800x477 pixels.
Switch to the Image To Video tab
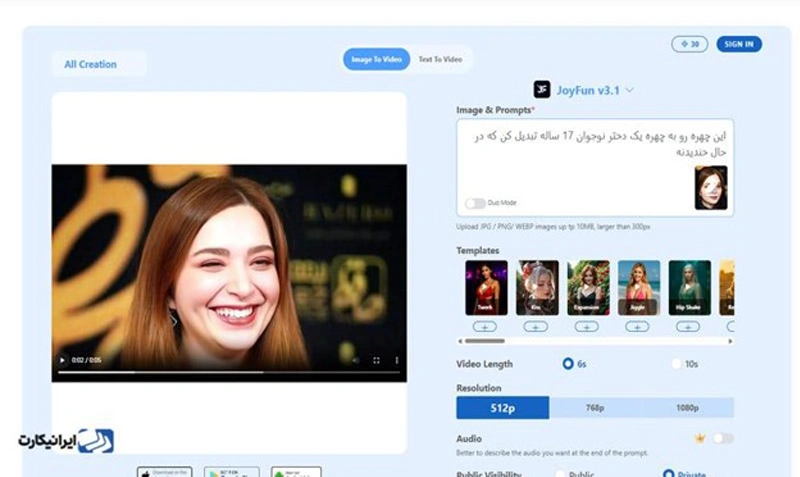377,59
